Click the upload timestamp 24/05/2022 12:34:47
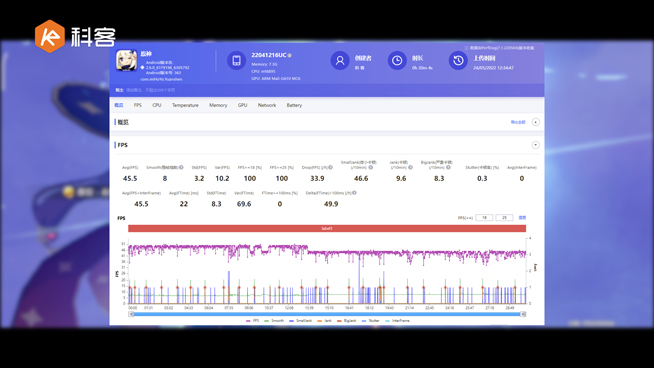 pos(493,68)
